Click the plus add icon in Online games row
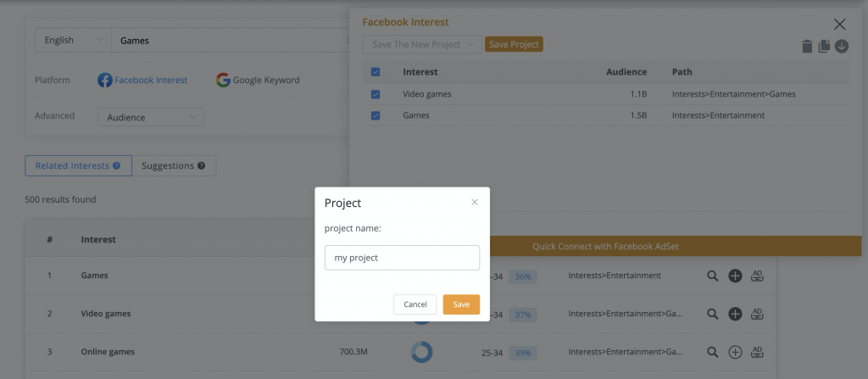The image size is (868, 379). point(735,352)
